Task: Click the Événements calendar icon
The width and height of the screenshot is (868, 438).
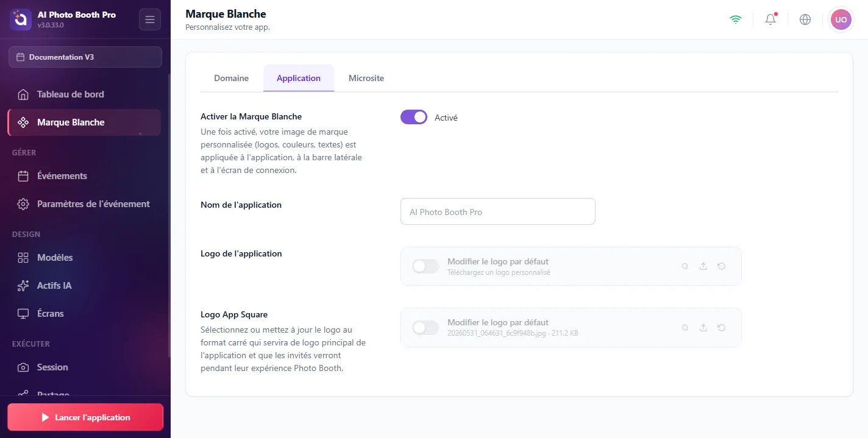Action: click(x=23, y=176)
